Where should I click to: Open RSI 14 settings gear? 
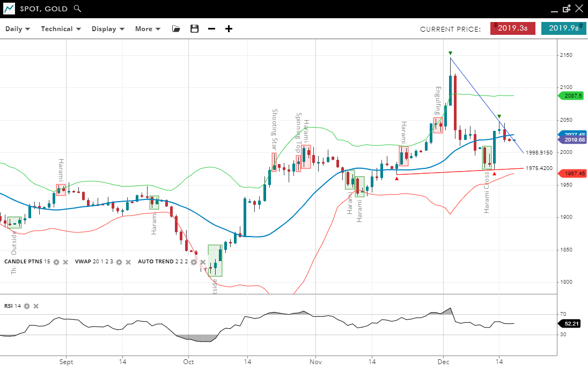[27, 306]
